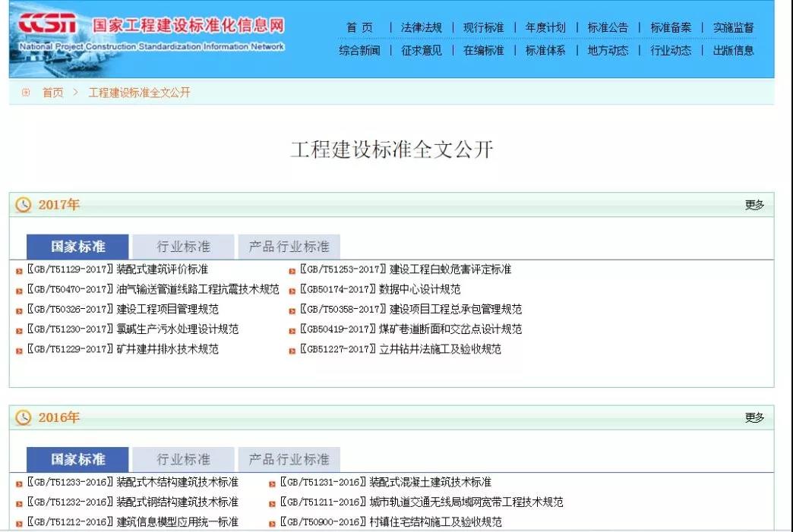The image size is (793, 532).
Task: Switch to 行业标准 tab under 2017年
Action: (184, 247)
